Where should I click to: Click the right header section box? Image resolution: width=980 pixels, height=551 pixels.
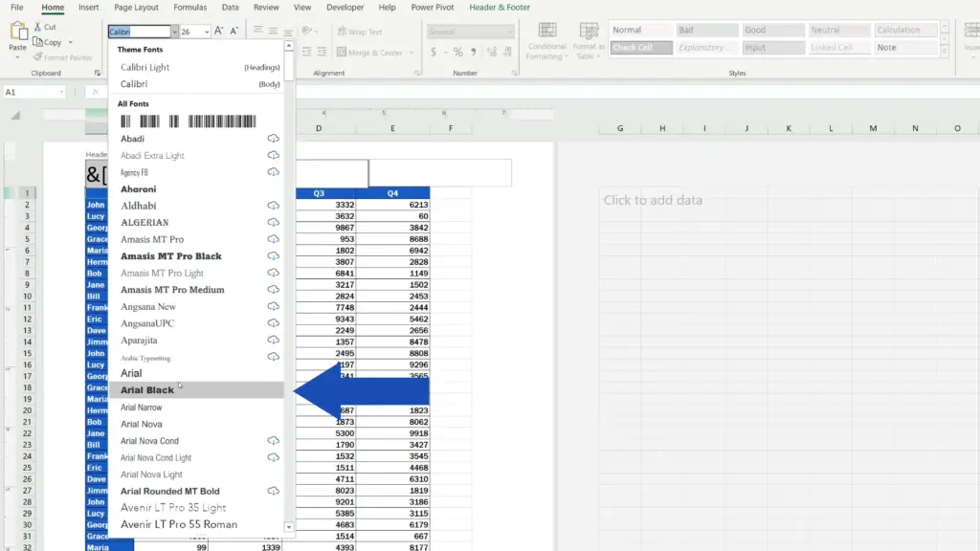[440, 173]
